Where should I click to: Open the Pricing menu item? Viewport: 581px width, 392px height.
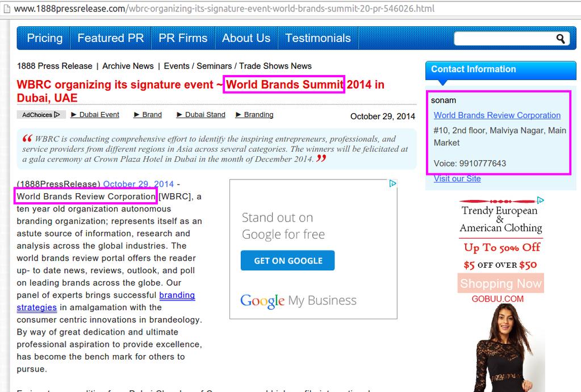tap(44, 38)
